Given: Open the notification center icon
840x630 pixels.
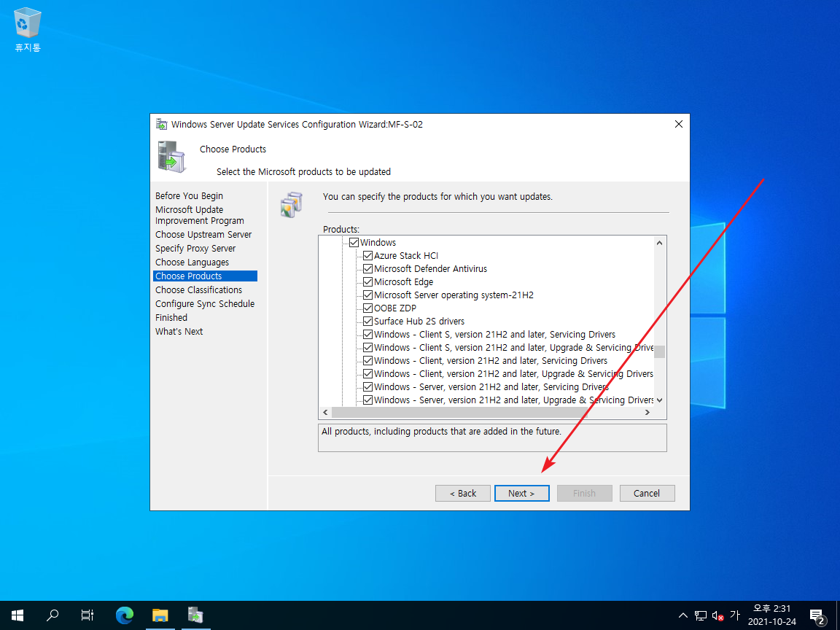Looking at the screenshot, I should click(817, 616).
